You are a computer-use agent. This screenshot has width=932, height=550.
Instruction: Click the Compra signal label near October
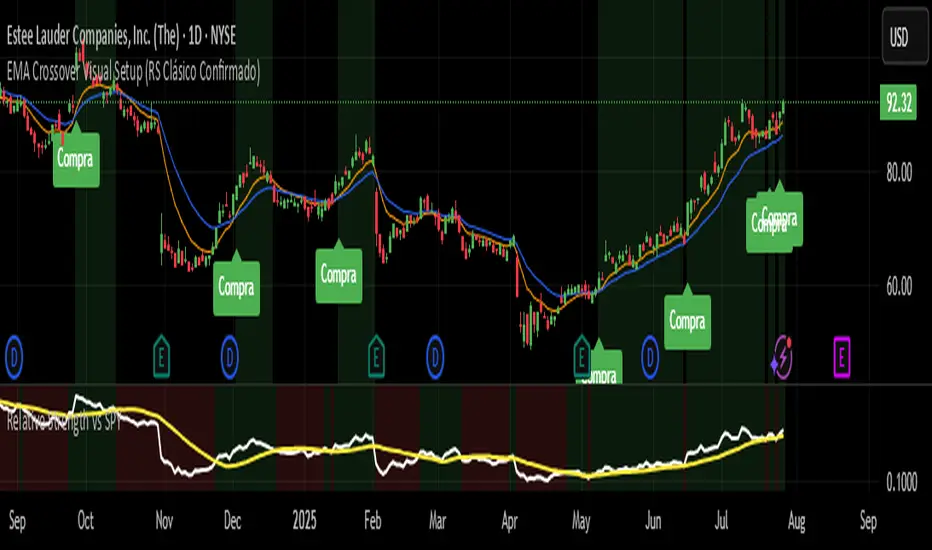[75, 158]
